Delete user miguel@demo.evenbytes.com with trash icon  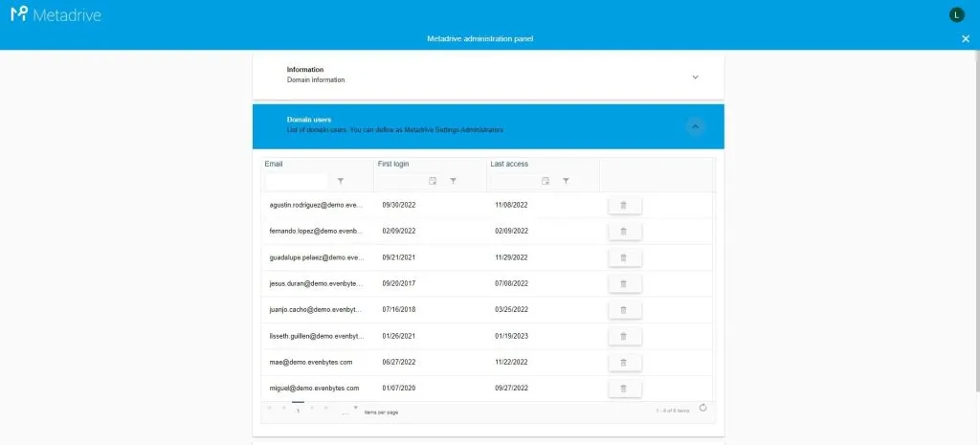(x=624, y=389)
